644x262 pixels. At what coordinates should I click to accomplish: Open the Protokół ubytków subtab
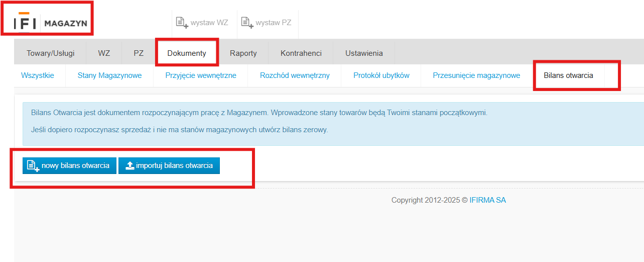(x=381, y=75)
